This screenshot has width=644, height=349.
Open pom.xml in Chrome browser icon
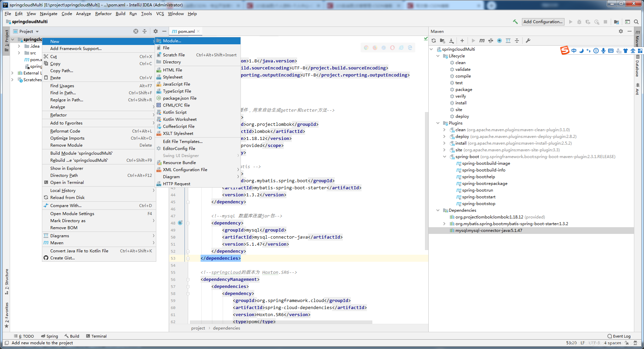point(366,48)
